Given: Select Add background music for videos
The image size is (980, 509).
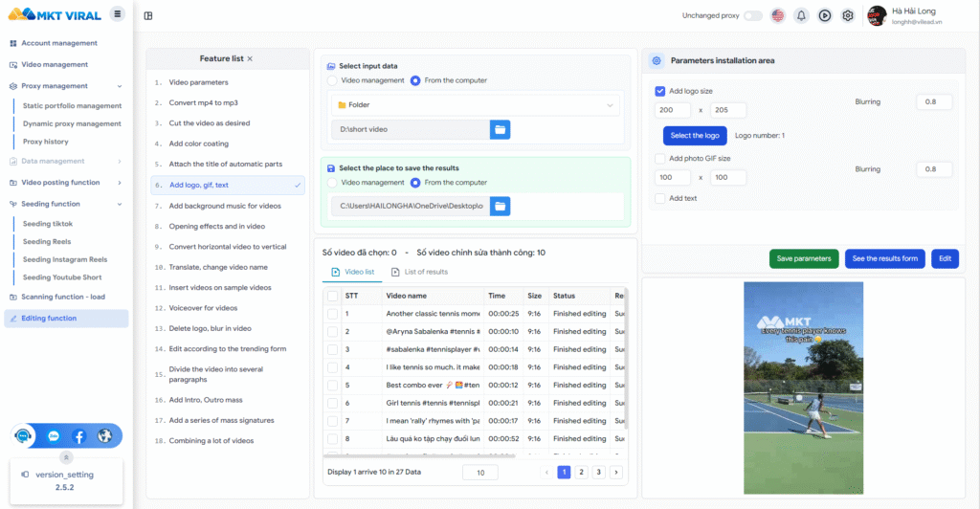Looking at the screenshot, I should coord(226,206).
